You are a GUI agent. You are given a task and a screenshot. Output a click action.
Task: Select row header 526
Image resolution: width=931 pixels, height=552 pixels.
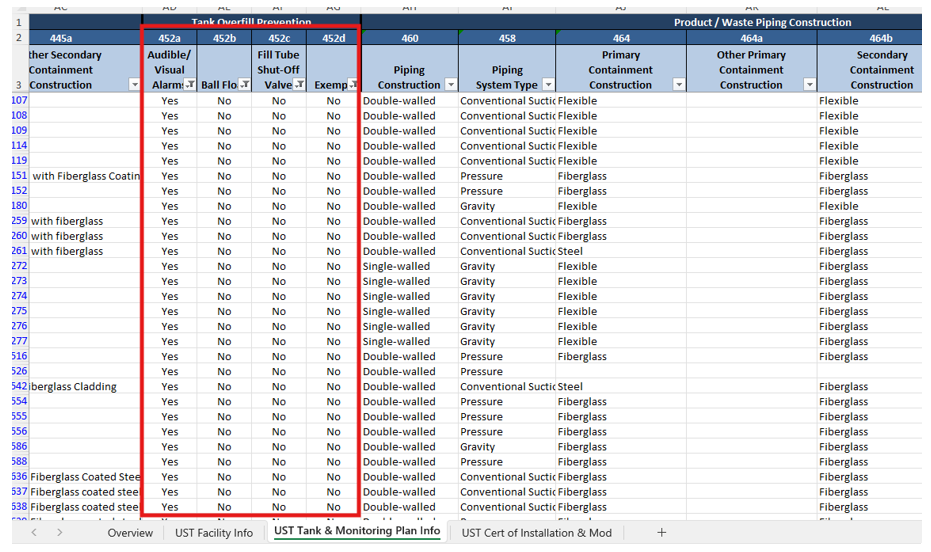[x=20, y=371]
